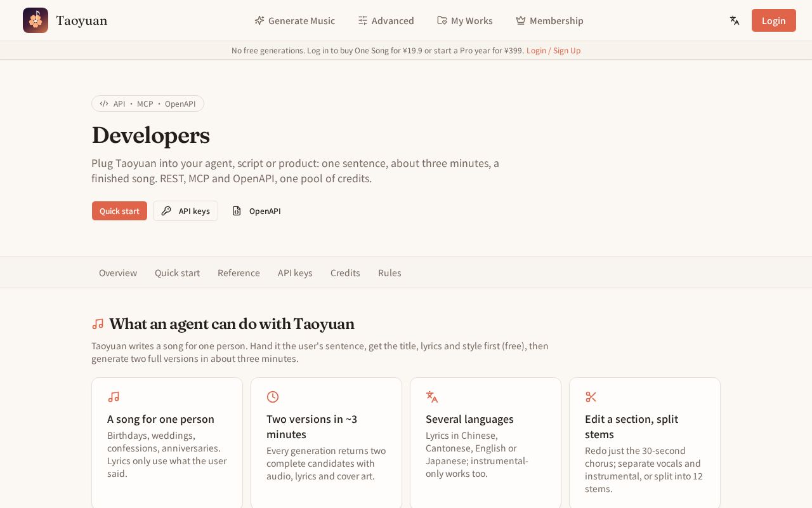Open the Membership page
Viewport: 812px width, 508px height.
(x=550, y=20)
